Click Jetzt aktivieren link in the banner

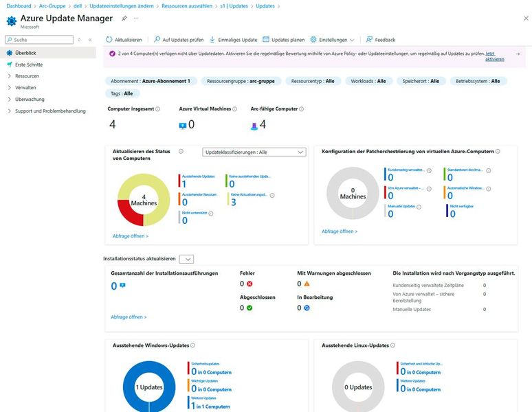(494, 56)
